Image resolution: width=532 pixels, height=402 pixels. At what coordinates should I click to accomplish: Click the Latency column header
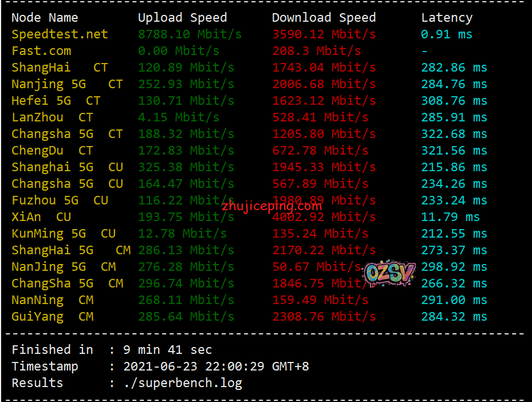[x=447, y=18]
